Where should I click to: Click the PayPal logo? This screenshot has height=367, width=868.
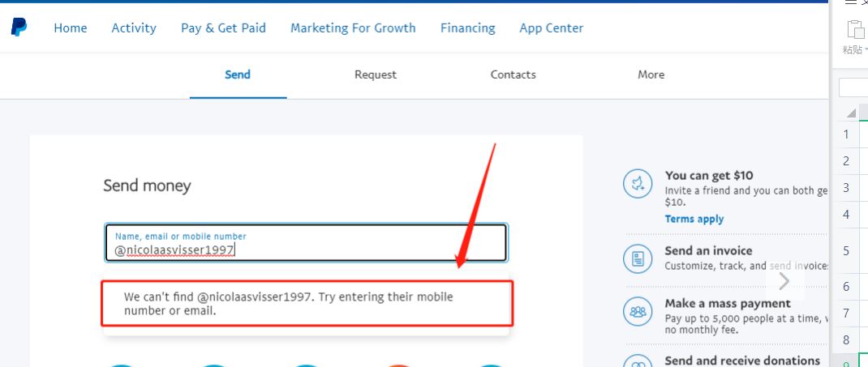click(19, 28)
